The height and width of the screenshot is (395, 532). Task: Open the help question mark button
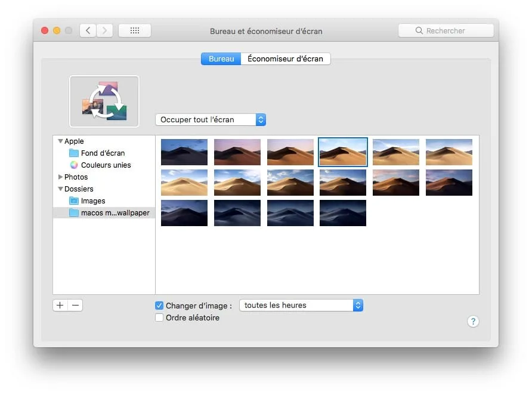point(473,321)
